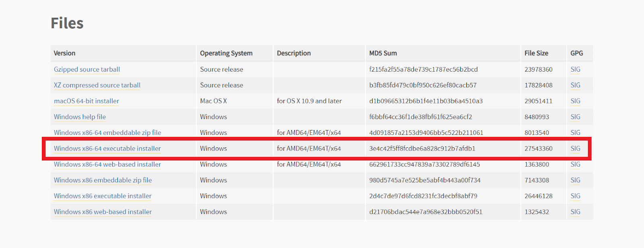This screenshot has height=248, width=644.
Task: Select MD5 f215fa2f55a78de739c1787ec56b2bcd
Action: click(x=423, y=69)
